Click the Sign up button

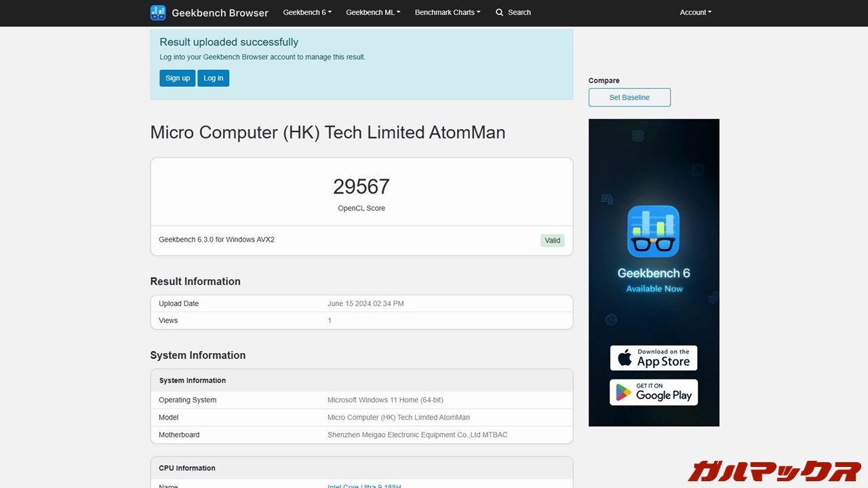pos(177,78)
